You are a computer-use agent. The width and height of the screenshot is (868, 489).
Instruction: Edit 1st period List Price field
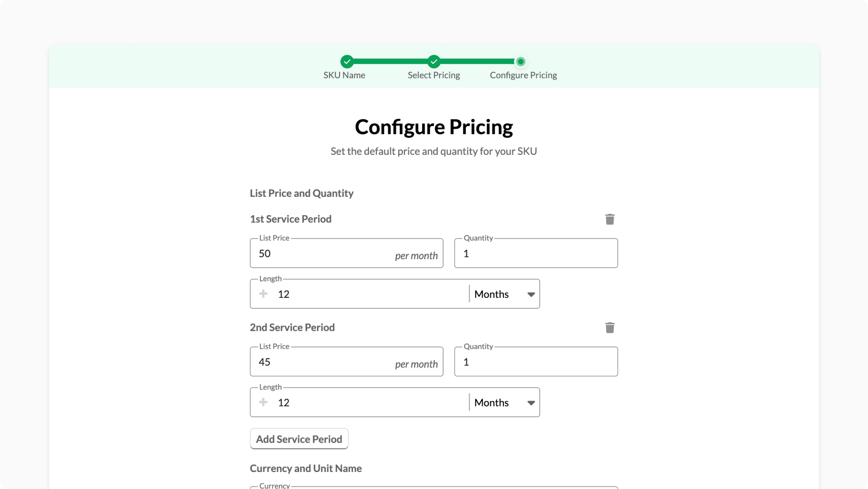click(325, 254)
